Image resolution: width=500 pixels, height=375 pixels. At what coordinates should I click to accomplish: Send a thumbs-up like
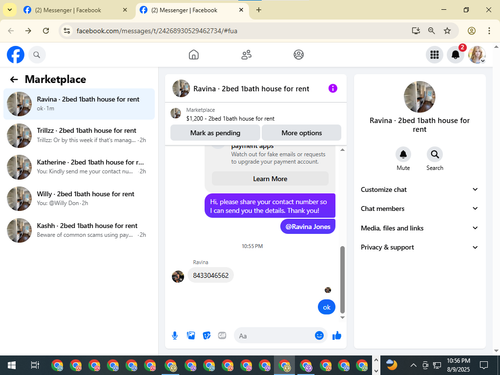click(337, 335)
